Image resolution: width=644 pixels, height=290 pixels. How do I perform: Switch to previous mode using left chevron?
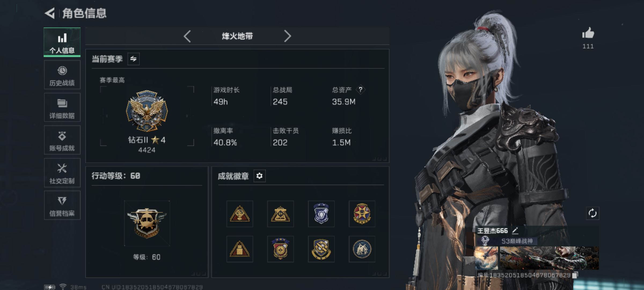(187, 36)
